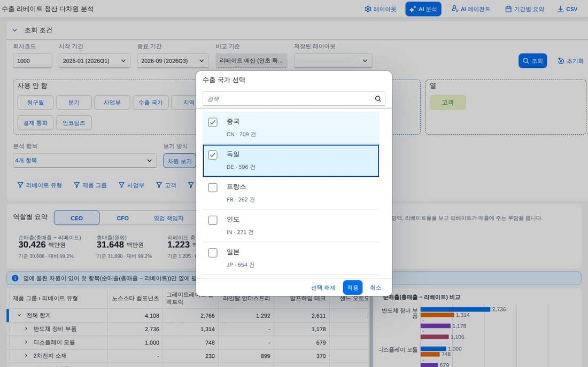This screenshot has height=367, width=588.
Task: Click the 차원 보기 view mode button
Action: click(179, 161)
